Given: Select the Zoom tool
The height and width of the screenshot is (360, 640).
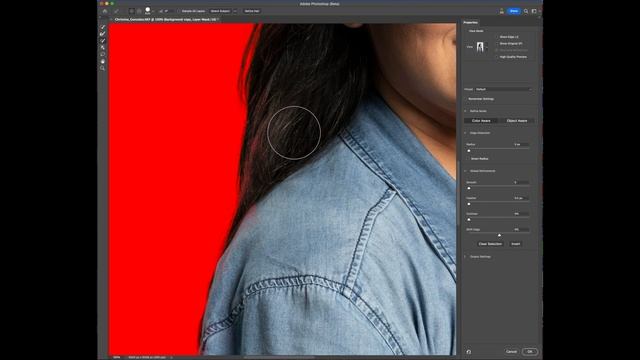Looking at the screenshot, I should pyautogui.click(x=102, y=68).
